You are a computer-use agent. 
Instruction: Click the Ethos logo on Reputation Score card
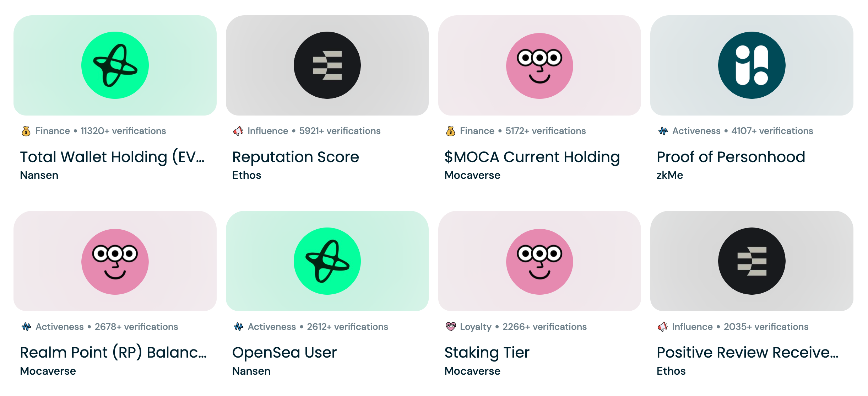point(327,65)
